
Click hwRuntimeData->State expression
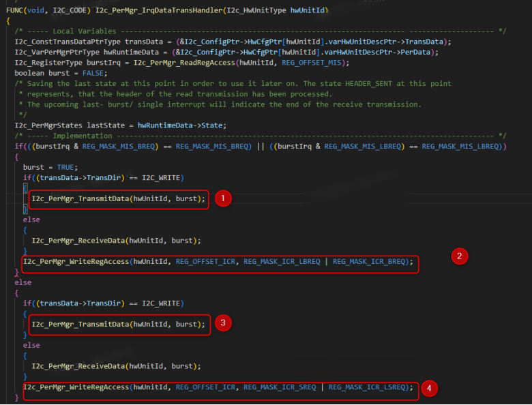[180, 125]
